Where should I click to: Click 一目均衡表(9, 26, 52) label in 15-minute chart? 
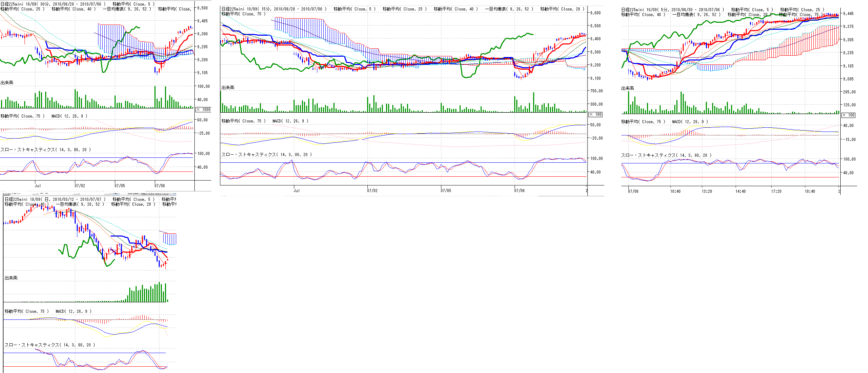coord(509,9)
